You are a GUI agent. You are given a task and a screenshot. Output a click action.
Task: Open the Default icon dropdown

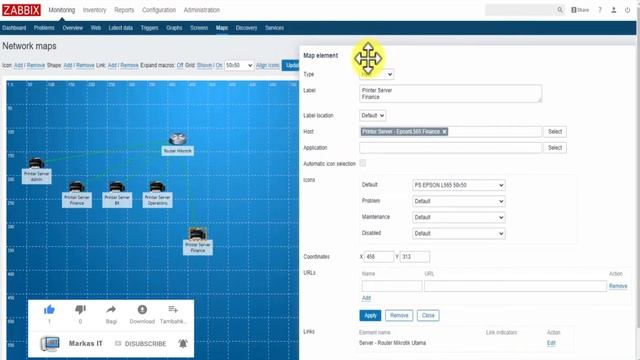[x=459, y=185]
